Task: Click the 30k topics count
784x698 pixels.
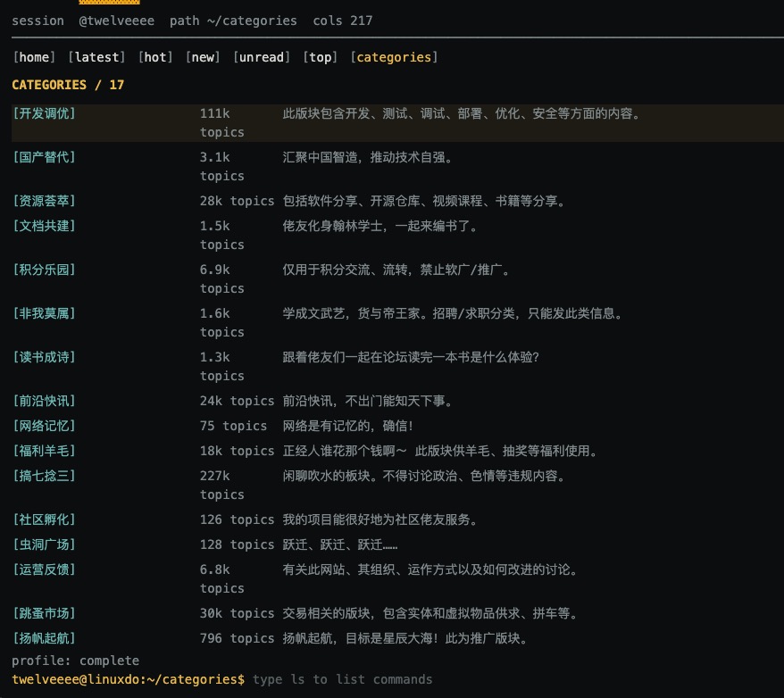Action: pos(237,613)
